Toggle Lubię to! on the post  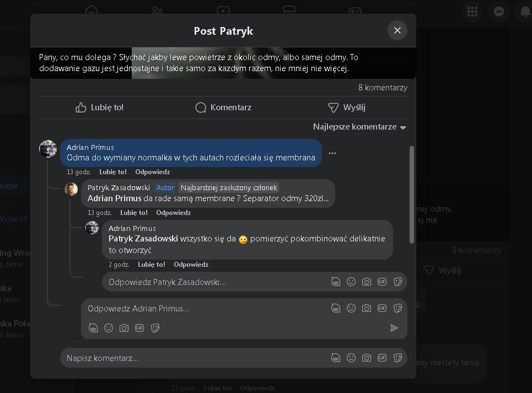[100, 107]
